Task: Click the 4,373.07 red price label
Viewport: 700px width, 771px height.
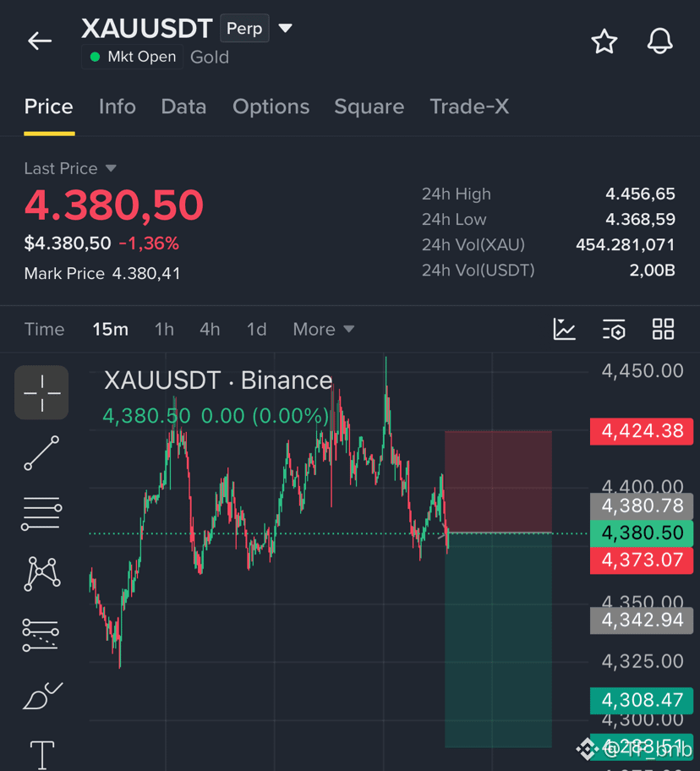Action: coord(642,560)
